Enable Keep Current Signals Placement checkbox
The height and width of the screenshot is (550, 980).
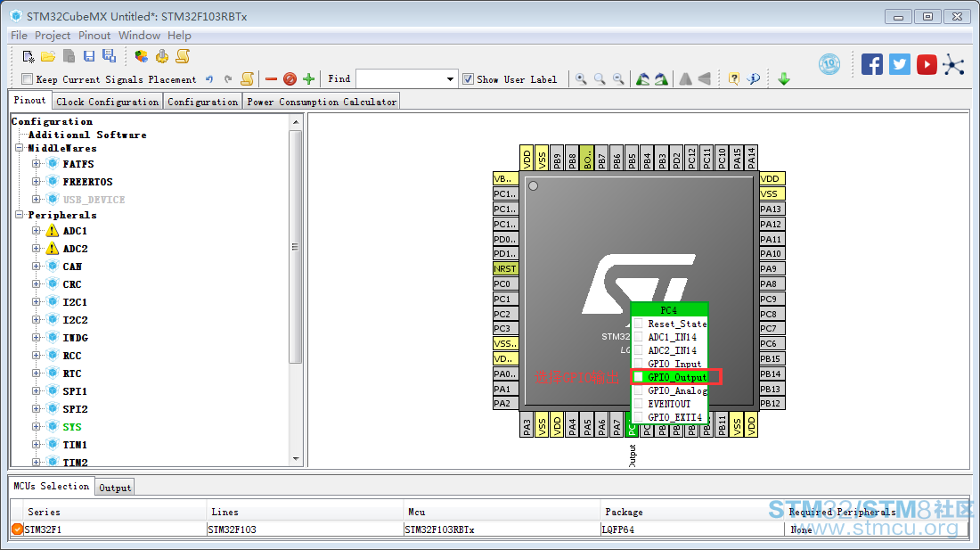point(27,78)
